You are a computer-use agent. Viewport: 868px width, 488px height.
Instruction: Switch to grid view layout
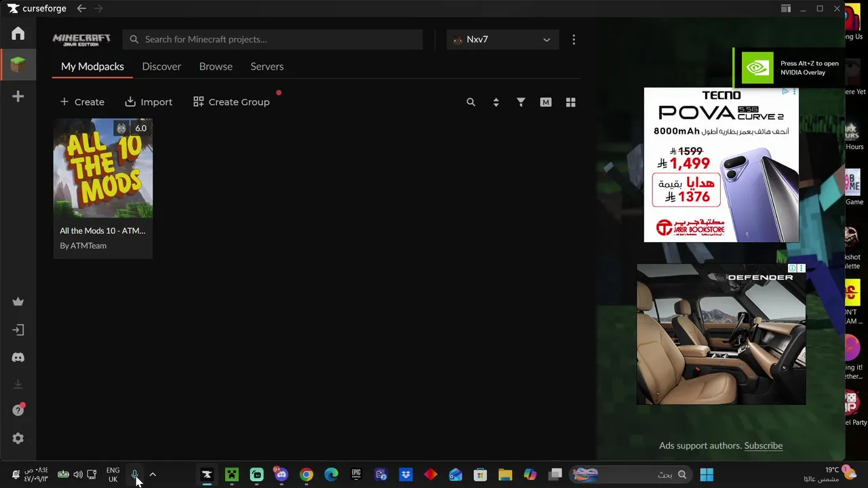571,102
